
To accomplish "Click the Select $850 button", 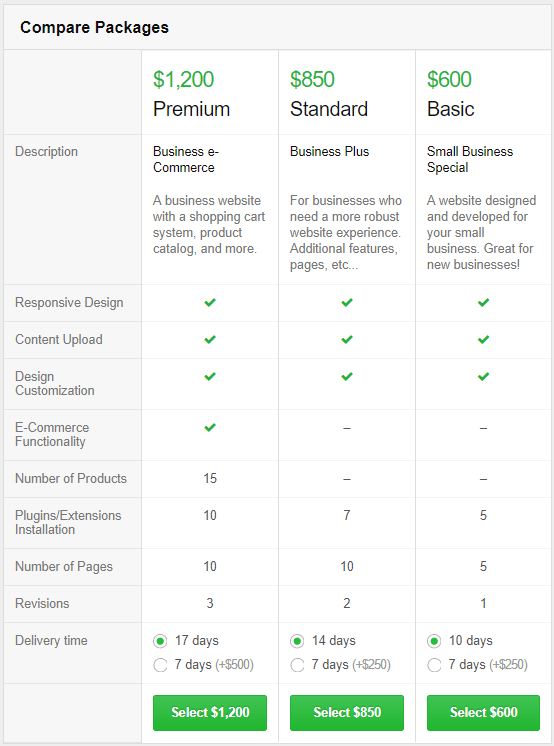I will tap(347, 713).
